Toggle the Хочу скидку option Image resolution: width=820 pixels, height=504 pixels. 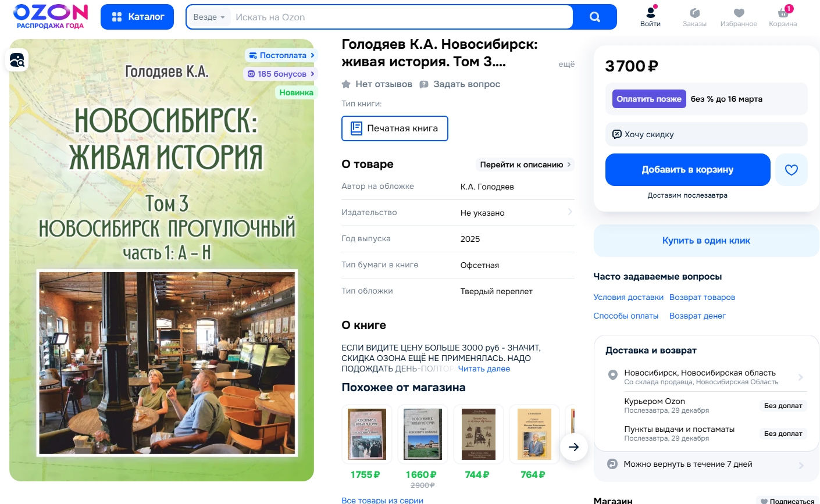[706, 134]
